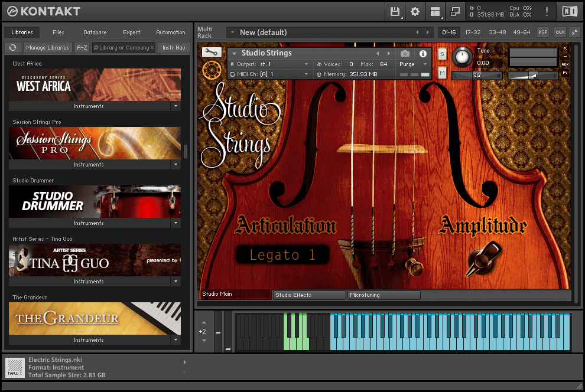Switch to the Expert tab
The height and width of the screenshot is (392, 585).
pyautogui.click(x=132, y=32)
